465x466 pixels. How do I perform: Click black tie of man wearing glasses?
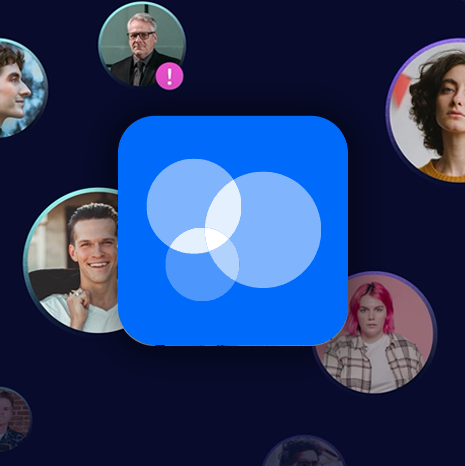click(137, 73)
